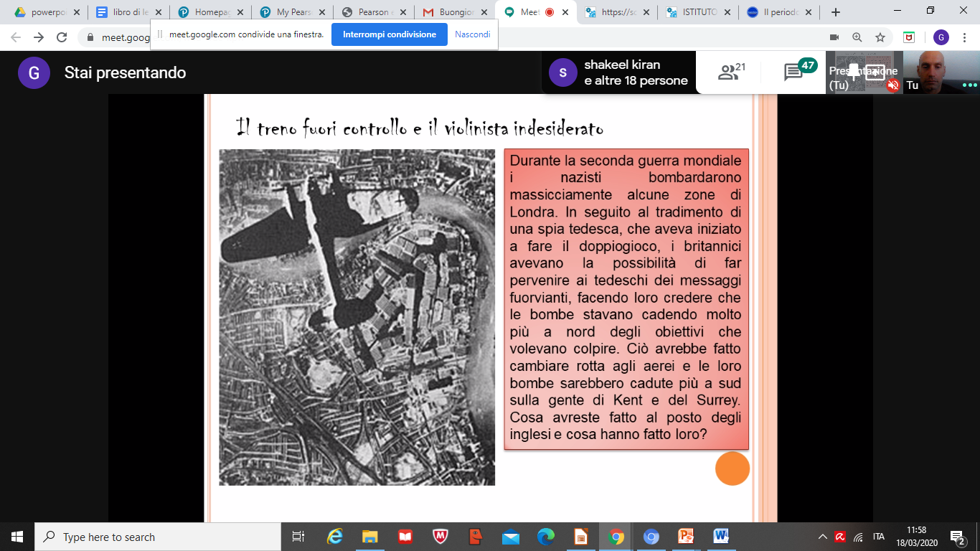Select your own video tile labeled Tu

941,72
